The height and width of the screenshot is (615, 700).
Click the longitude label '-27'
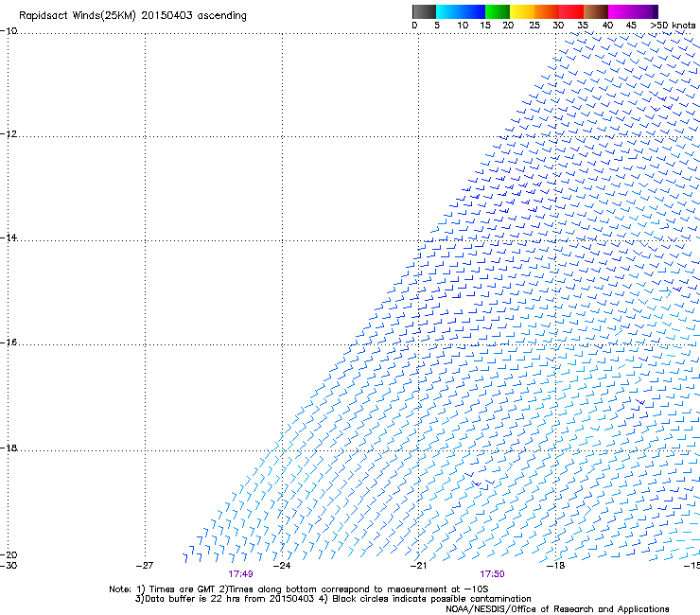tap(145, 566)
